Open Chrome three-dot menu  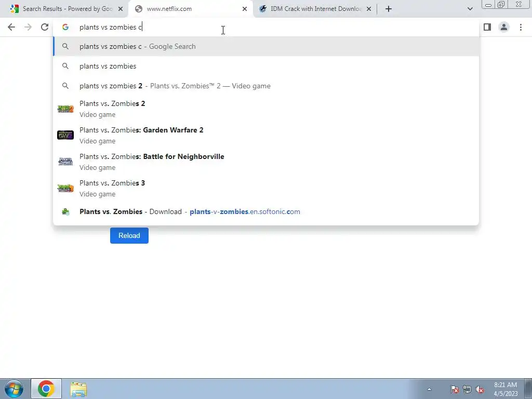click(x=521, y=27)
